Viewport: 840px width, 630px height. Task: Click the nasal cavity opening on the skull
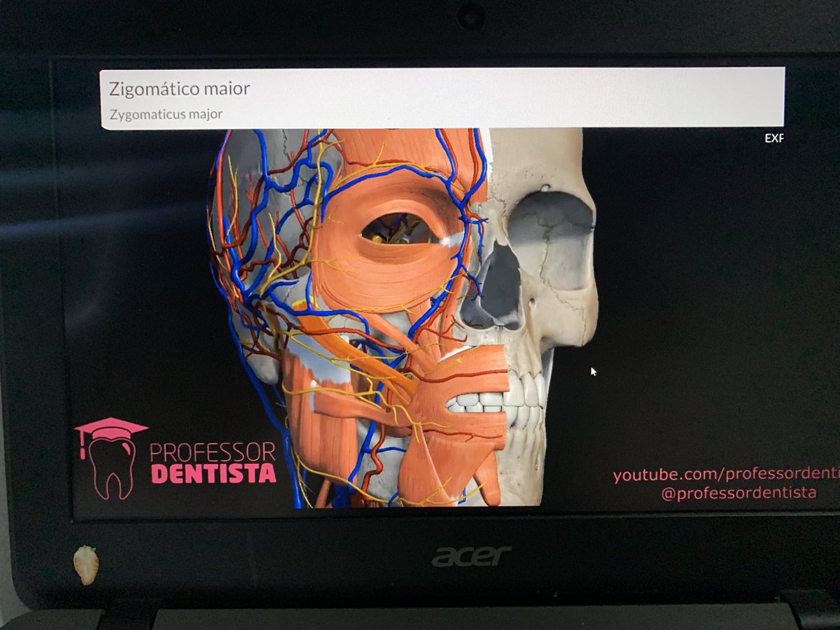click(x=490, y=308)
